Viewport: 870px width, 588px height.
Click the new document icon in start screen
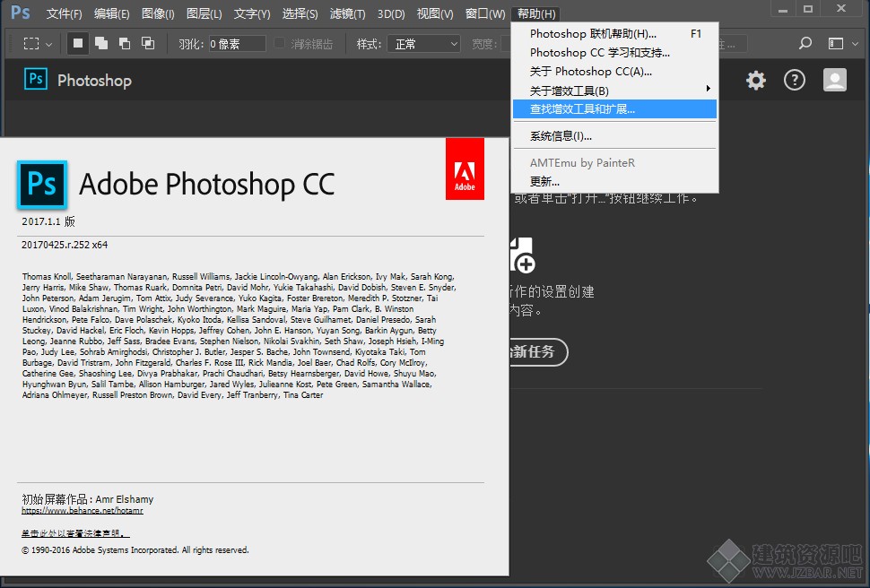click(x=523, y=255)
